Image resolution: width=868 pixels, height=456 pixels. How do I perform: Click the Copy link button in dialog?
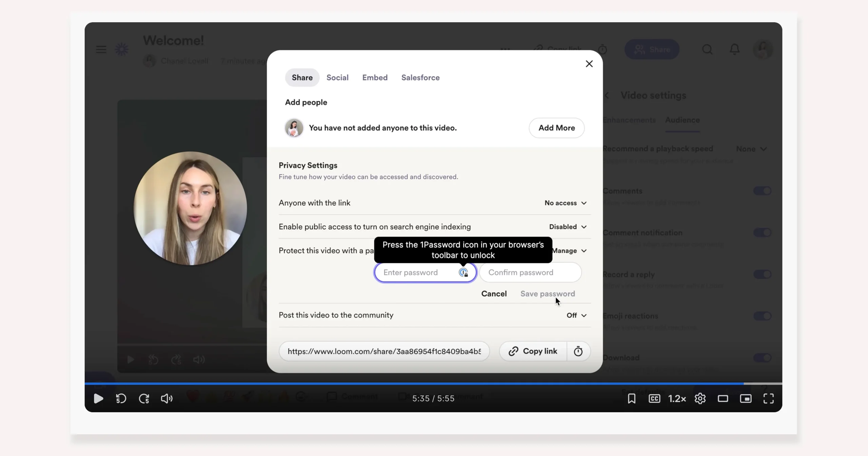tap(533, 351)
